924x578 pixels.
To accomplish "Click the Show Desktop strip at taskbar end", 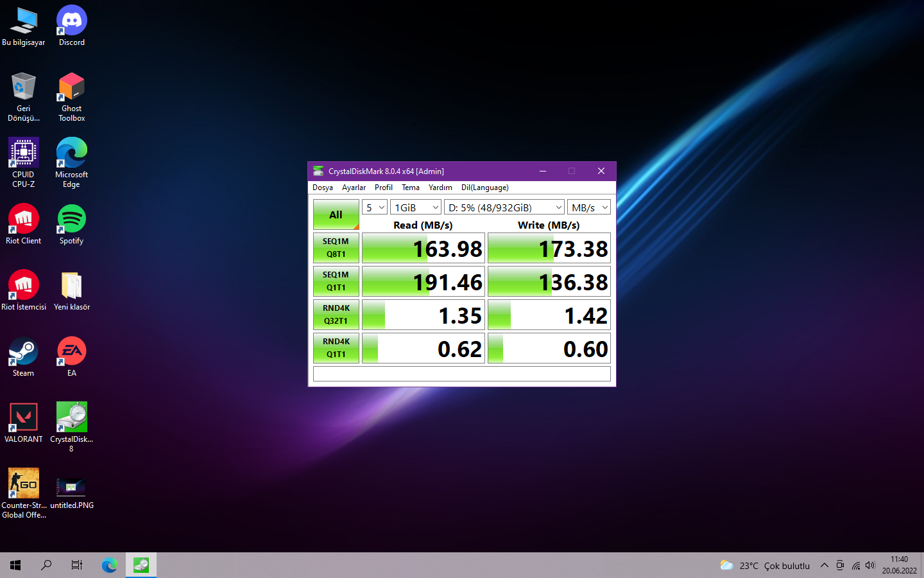I will 922,565.
